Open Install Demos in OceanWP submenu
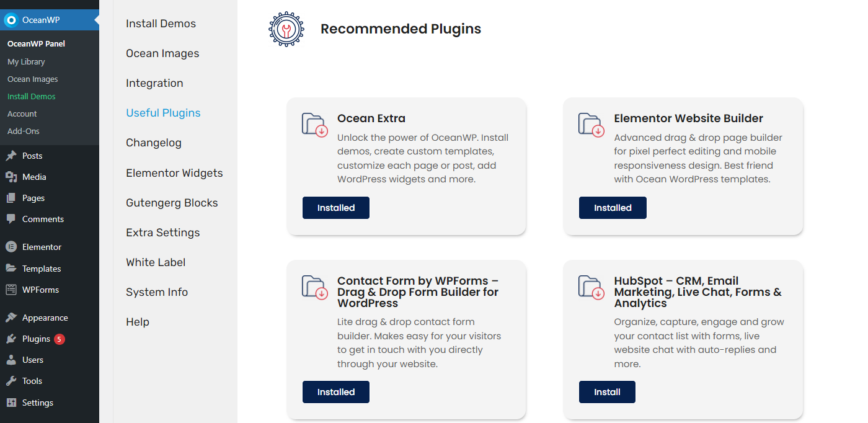The image size is (868, 423). pyautogui.click(x=32, y=97)
